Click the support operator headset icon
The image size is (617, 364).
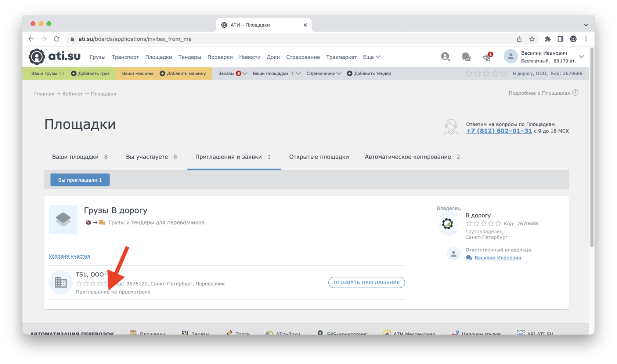451,127
